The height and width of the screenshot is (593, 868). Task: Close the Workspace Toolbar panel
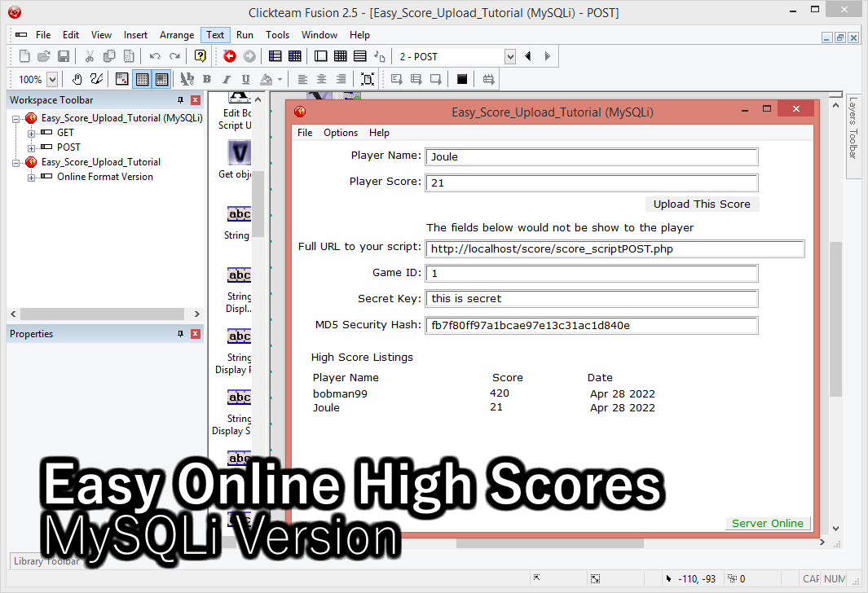[196, 100]
